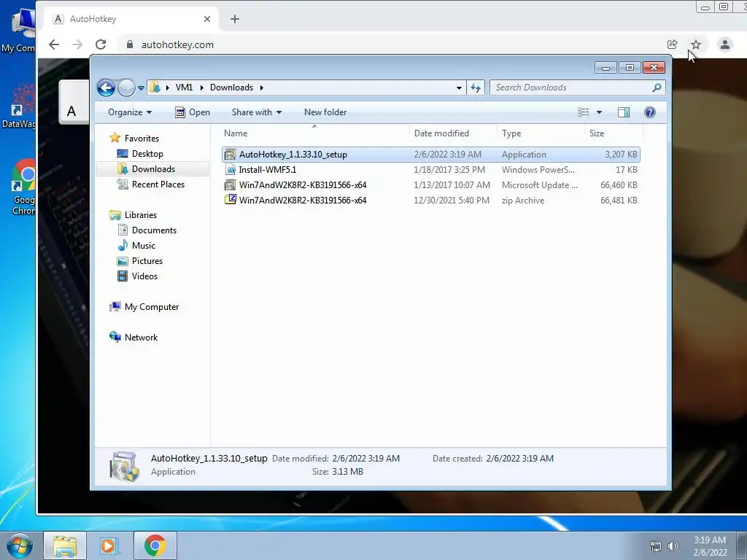
Task: Open the Pictures library
Action: coord(147,261)
